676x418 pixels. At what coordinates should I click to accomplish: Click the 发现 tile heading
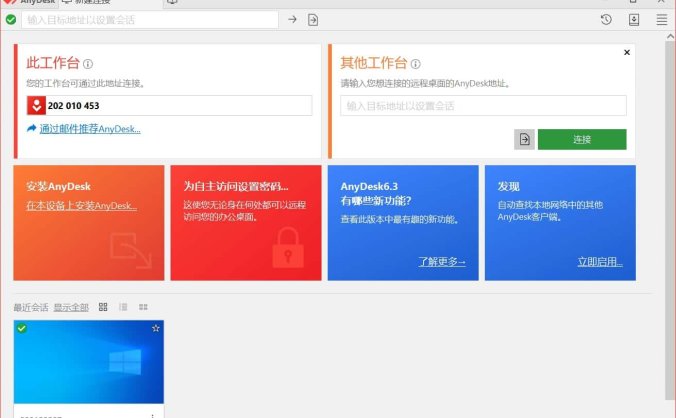[x=508, y=187]
